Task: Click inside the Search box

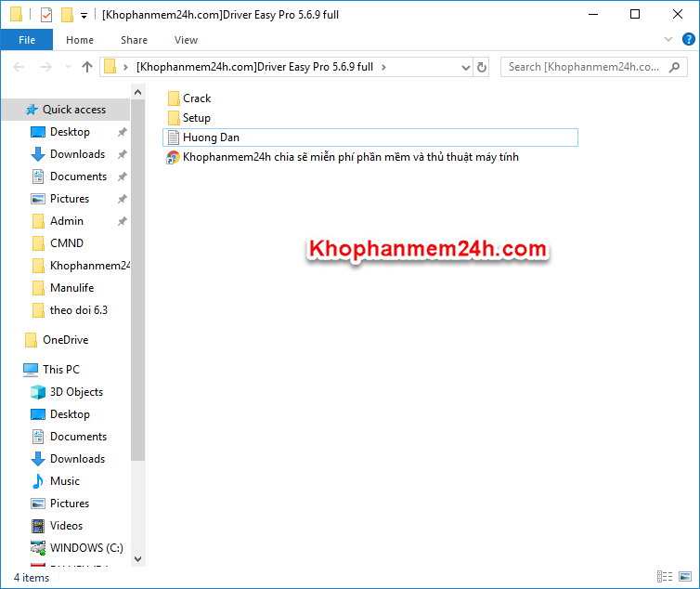Action: [585, 67]
